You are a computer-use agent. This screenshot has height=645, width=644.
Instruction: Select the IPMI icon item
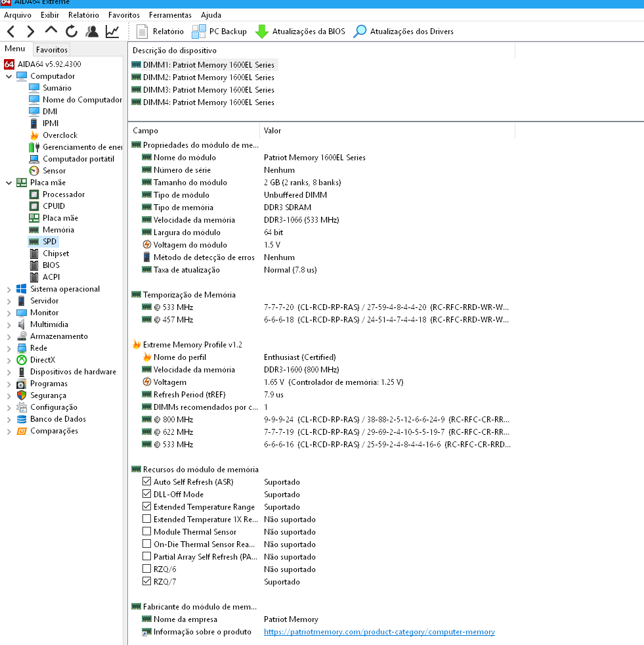click(34, 123)
